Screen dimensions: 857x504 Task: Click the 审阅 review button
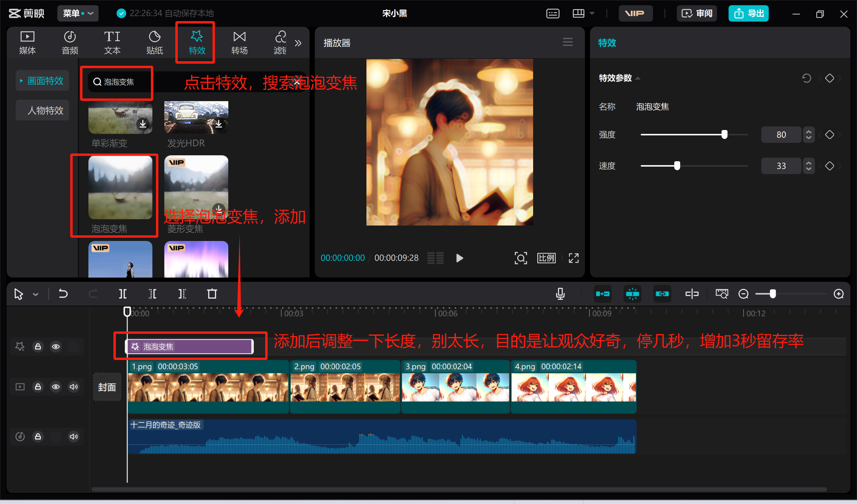click(697, 14)
